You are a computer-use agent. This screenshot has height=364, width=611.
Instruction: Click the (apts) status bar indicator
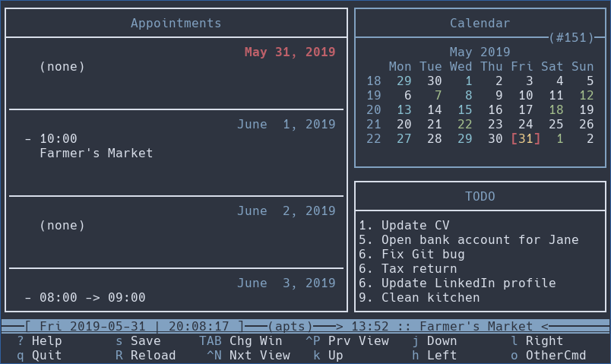290,326
